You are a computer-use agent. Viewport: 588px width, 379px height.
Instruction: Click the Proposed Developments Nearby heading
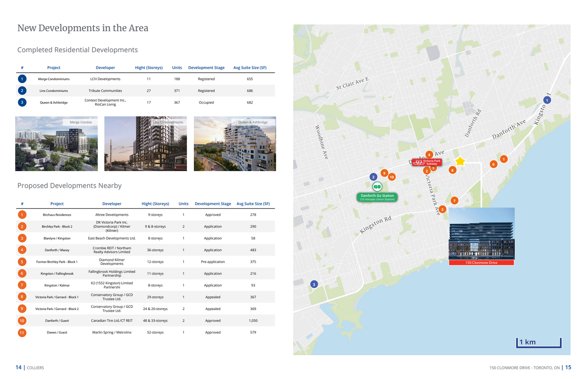[69, 186]
